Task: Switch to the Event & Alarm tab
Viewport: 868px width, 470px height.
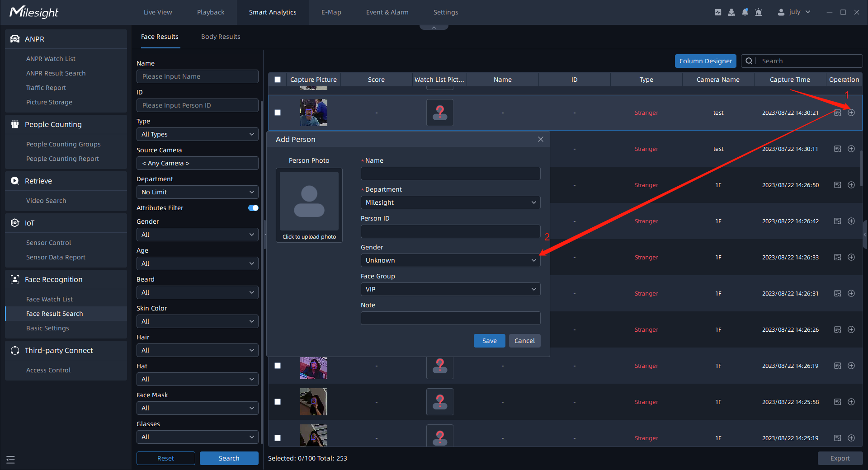Action: coord(387,12)
